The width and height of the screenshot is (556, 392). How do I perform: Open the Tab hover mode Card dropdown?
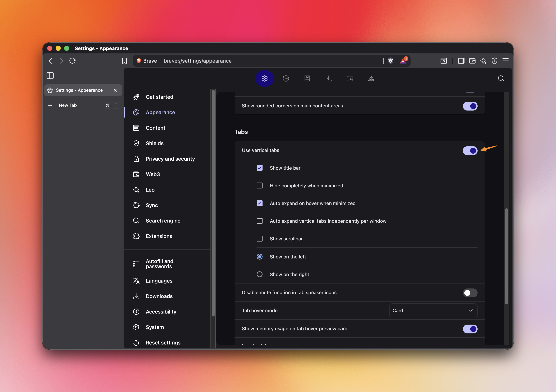click(x=433, y=310)
